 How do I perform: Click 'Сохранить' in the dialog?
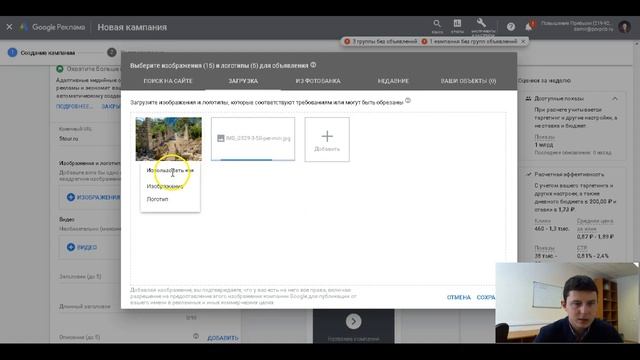click(486, 298)
